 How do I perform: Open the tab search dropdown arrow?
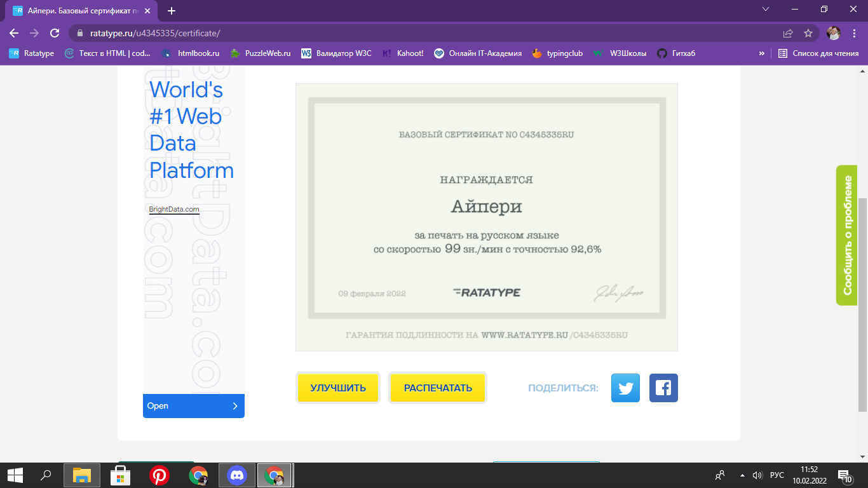(x=766, y=9)
